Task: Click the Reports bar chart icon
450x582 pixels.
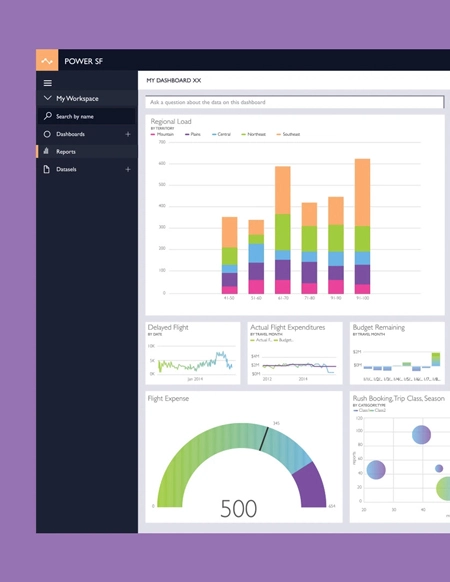Action: (46, 151)
